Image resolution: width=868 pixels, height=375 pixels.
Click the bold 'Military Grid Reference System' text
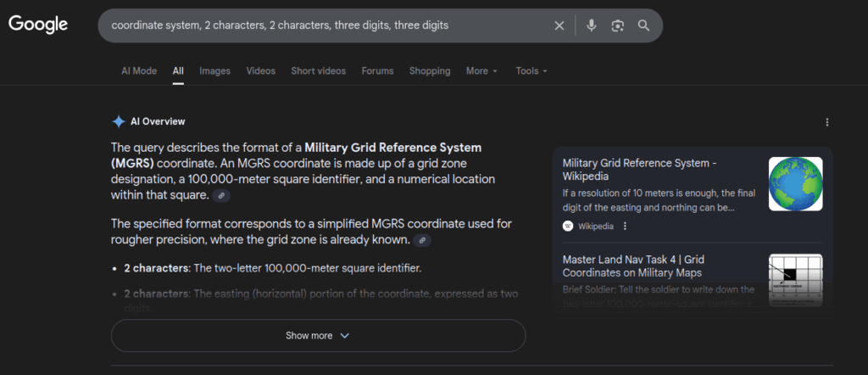(393, 148)
